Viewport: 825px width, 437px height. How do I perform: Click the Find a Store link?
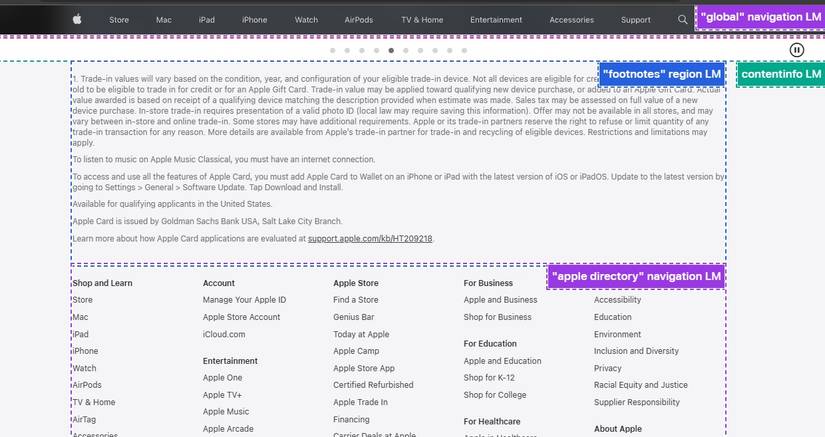click(356, 300)
